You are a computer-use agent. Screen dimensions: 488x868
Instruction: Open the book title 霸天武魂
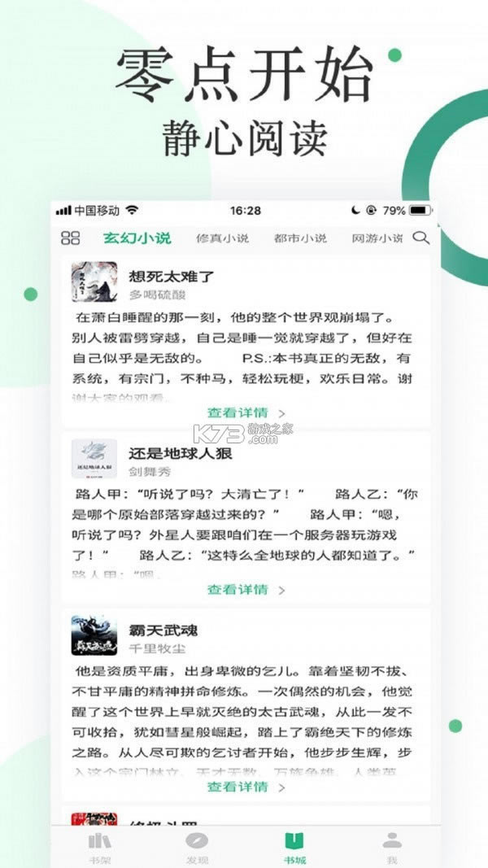coord(163,630)
